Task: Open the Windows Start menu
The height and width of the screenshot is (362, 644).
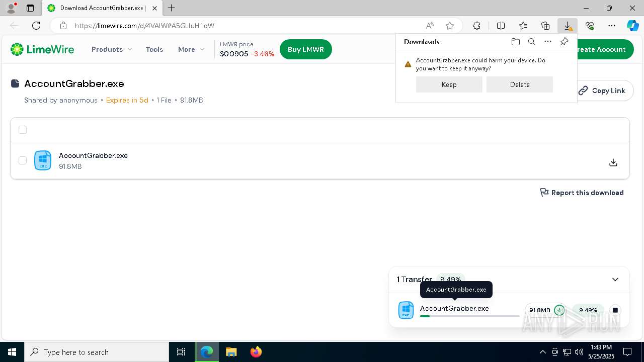Action: coord(12,352)
